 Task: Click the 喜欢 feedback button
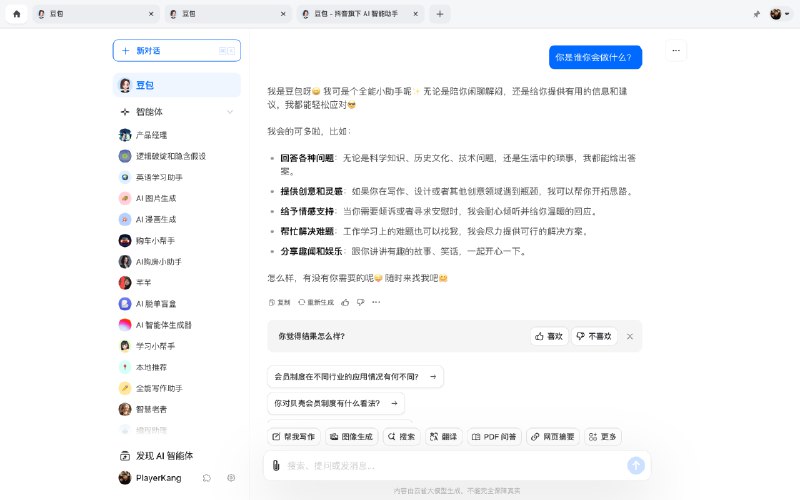(x=549, y=336)
